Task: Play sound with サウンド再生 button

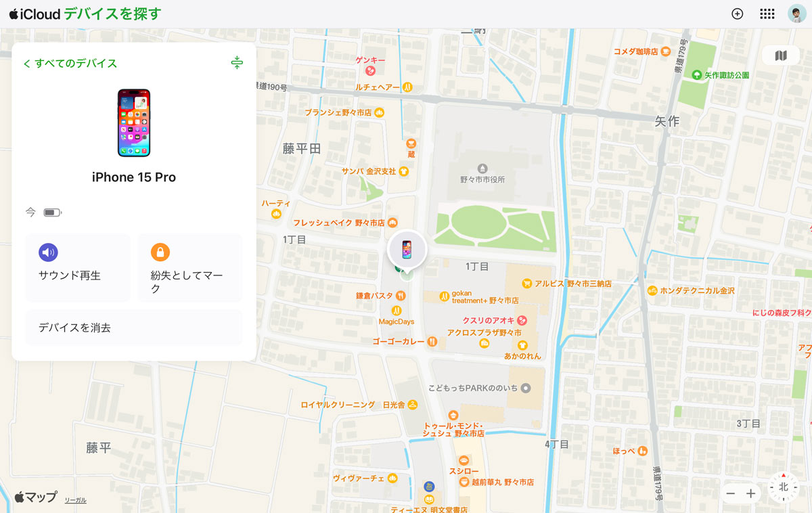Action: coord(78,267)
